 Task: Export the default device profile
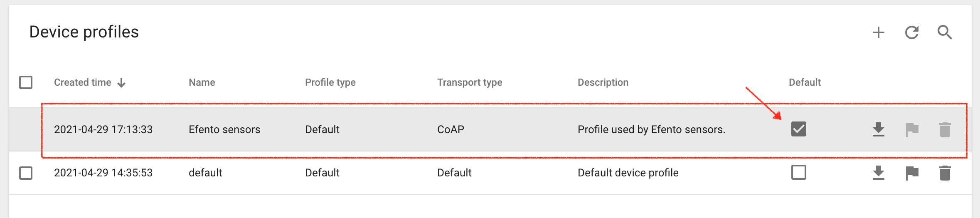click(x=878, y=173)
